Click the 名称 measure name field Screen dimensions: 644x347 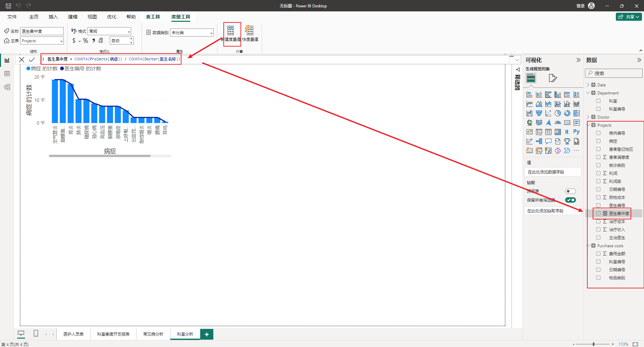(x=42, y=31)
